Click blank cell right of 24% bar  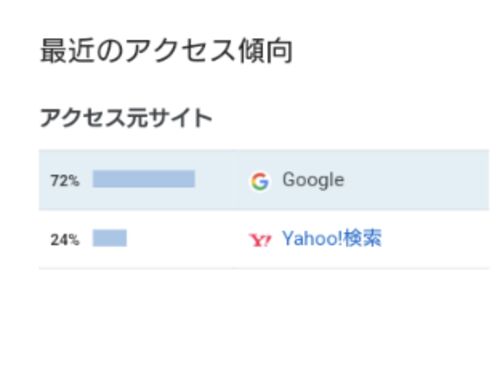tap(180, 239)
